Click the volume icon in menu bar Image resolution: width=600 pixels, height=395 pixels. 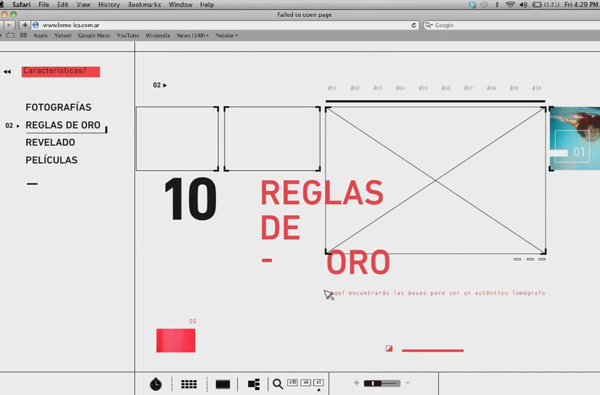(x=523, y=5)
